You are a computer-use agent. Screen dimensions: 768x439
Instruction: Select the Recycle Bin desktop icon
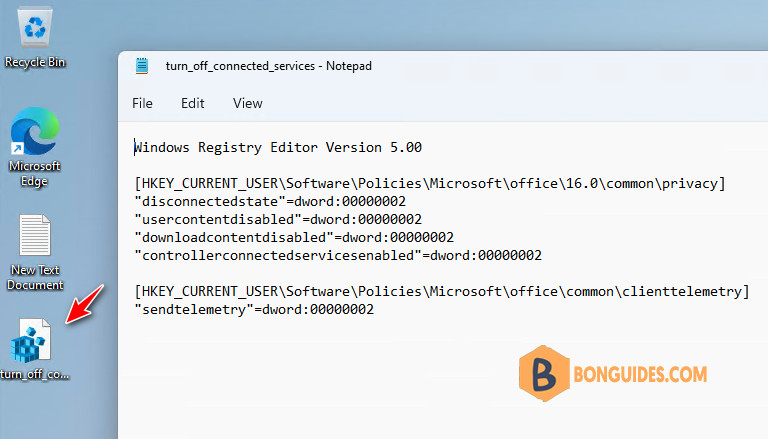click(x=35, y=37)
